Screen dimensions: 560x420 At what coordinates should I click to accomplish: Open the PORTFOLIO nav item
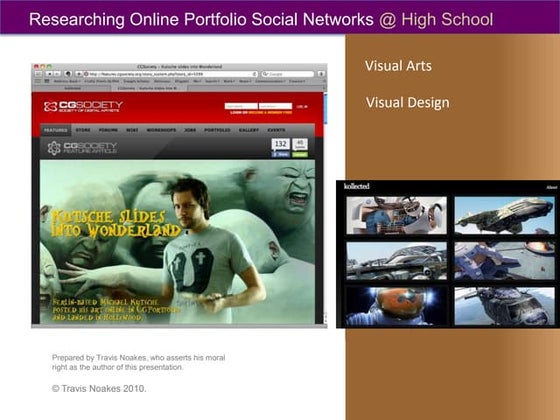pyautogui.click(x=218, y=130)
